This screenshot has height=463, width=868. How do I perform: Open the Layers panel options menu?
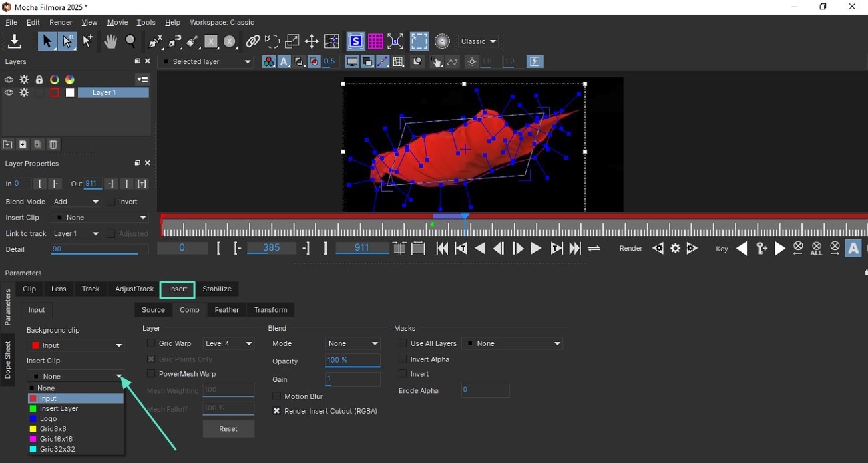142,79
